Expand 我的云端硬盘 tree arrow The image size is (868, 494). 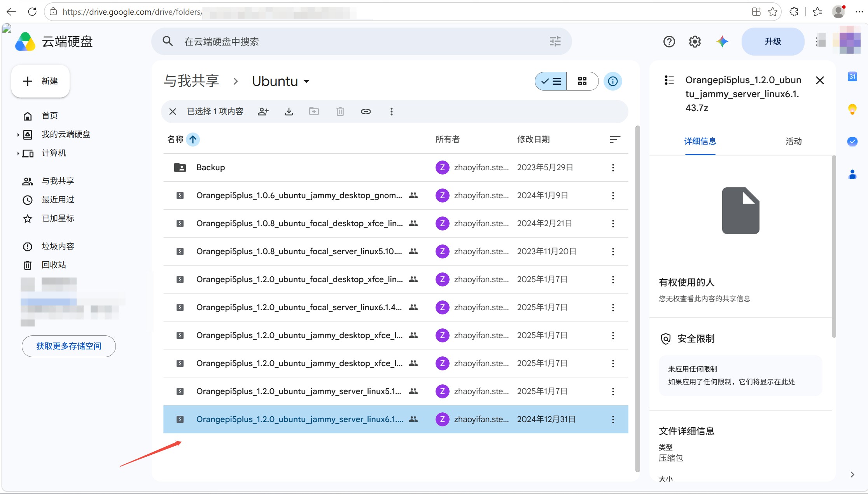[x=18, y=135]
